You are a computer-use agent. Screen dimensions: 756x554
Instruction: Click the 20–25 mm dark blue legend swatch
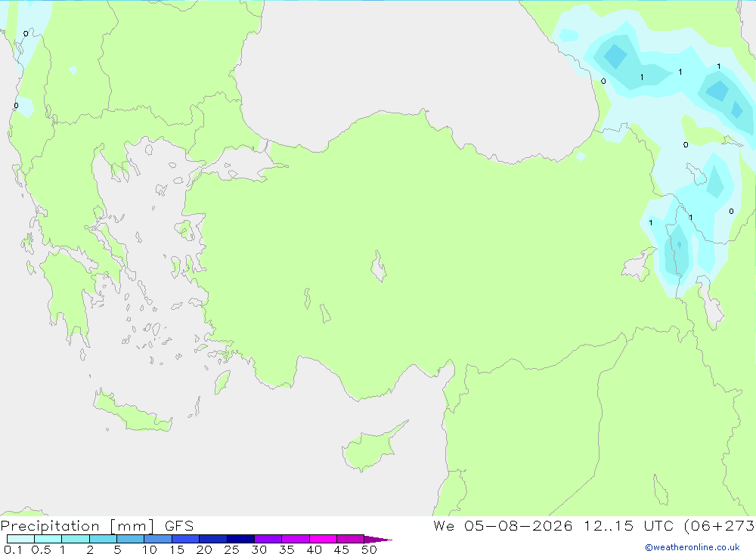[x=212, y=539]
